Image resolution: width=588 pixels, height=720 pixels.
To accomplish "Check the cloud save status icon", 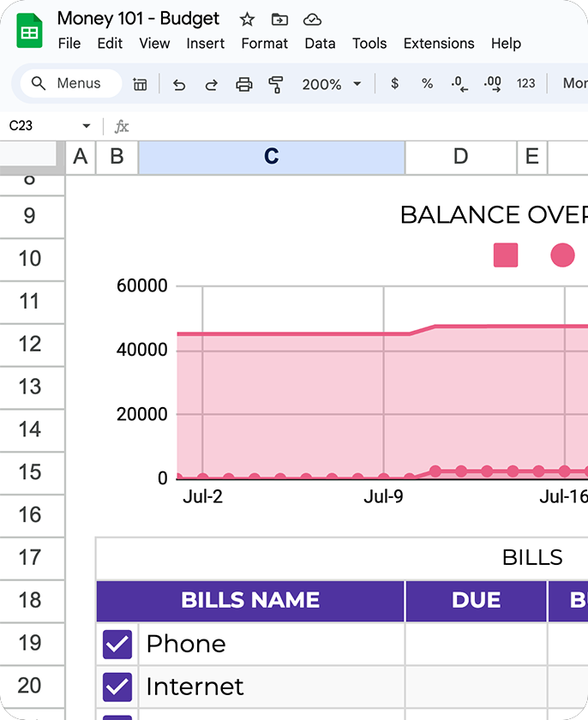I will pos(312,19).
